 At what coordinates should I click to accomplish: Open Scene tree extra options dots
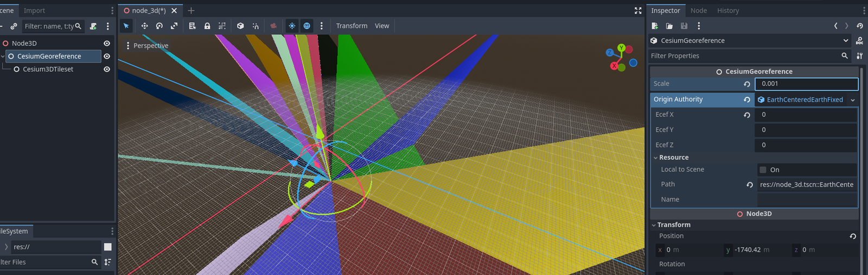click(108, 26)
